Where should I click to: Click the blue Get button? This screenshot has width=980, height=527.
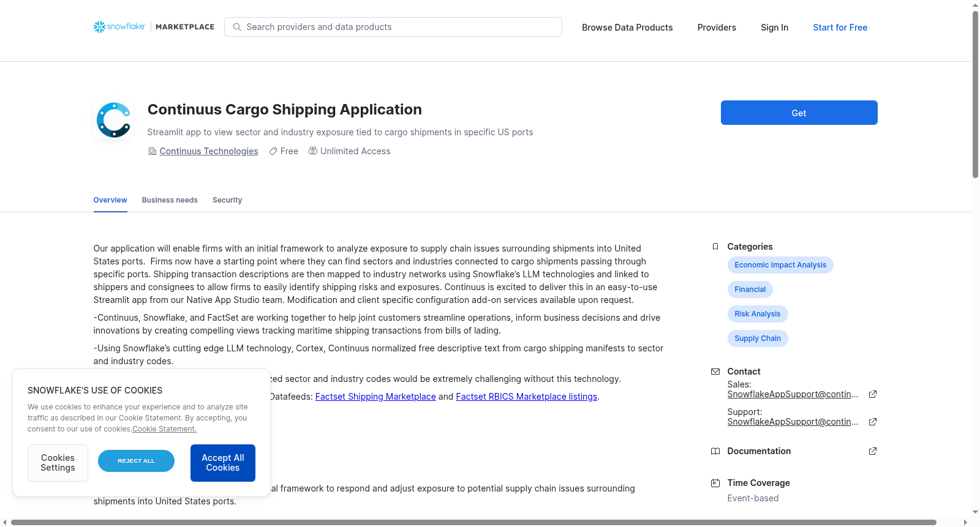coord(799,113)
